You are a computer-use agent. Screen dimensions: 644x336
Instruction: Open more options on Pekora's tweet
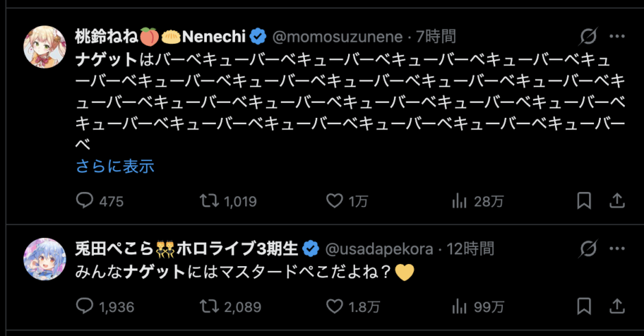pos(617,248)
